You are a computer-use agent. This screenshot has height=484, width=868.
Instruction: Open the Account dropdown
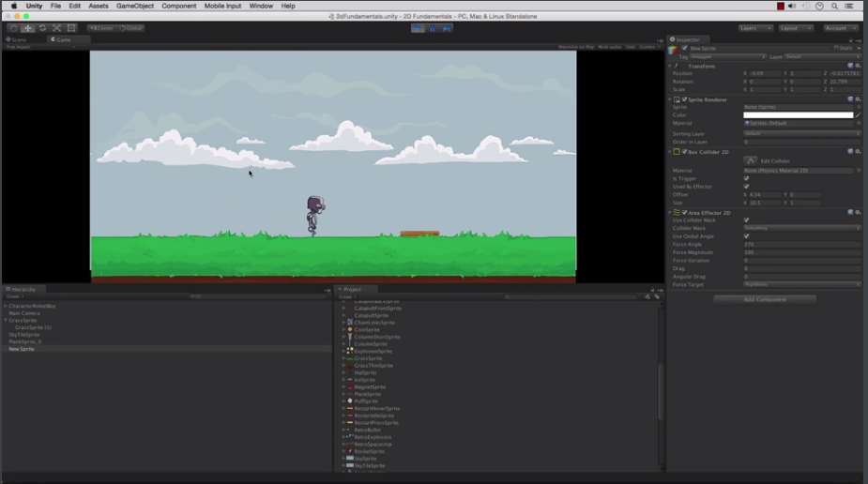(x=841, y=28)
